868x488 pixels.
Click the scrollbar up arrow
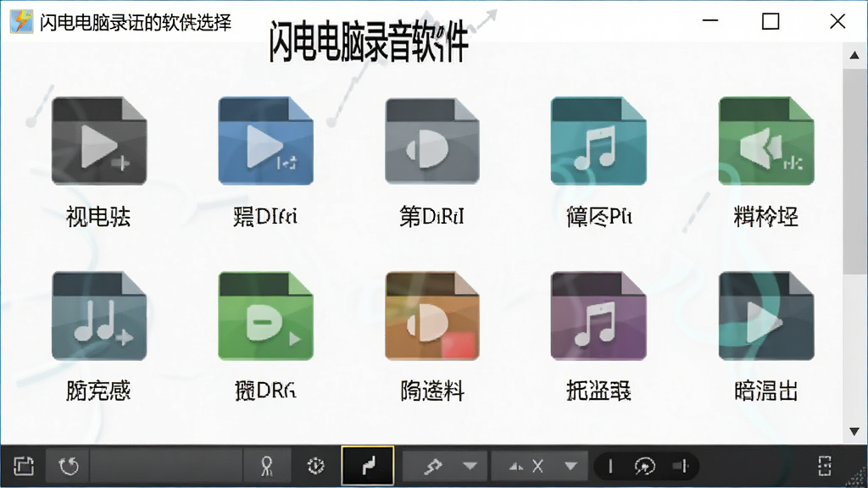pos(854,55)
